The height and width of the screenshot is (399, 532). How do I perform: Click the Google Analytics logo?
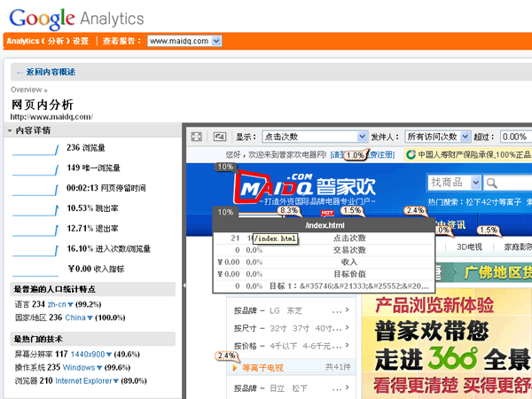[76, 19]
